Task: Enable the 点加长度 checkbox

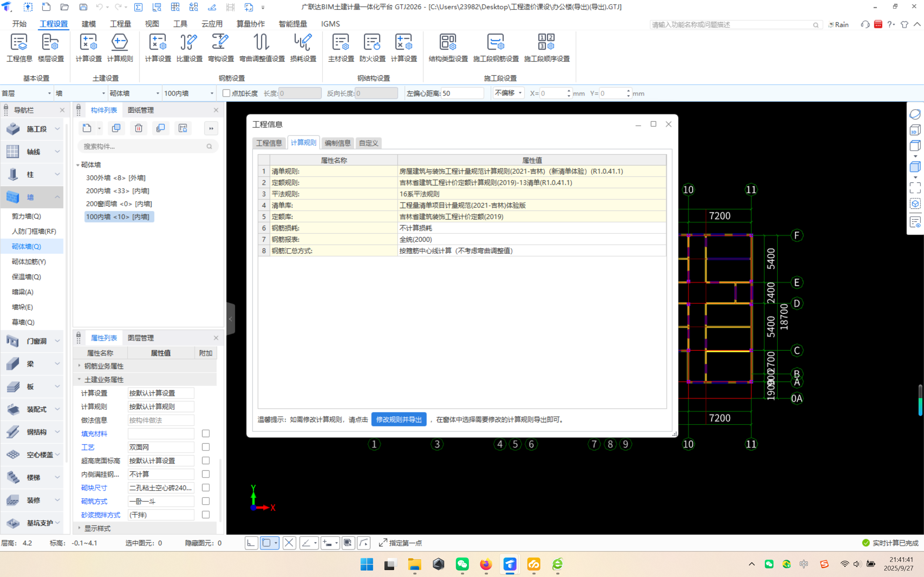Action: [x=226, y=93]
